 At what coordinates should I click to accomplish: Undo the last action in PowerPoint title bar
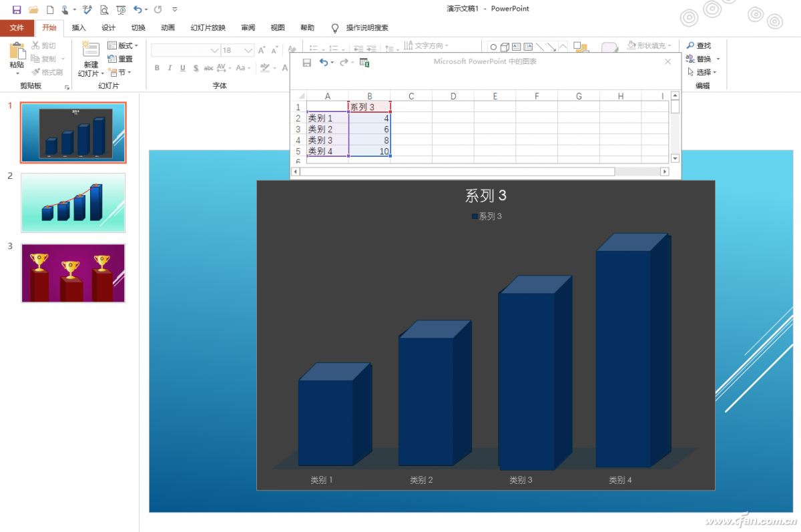coord(138,9)
